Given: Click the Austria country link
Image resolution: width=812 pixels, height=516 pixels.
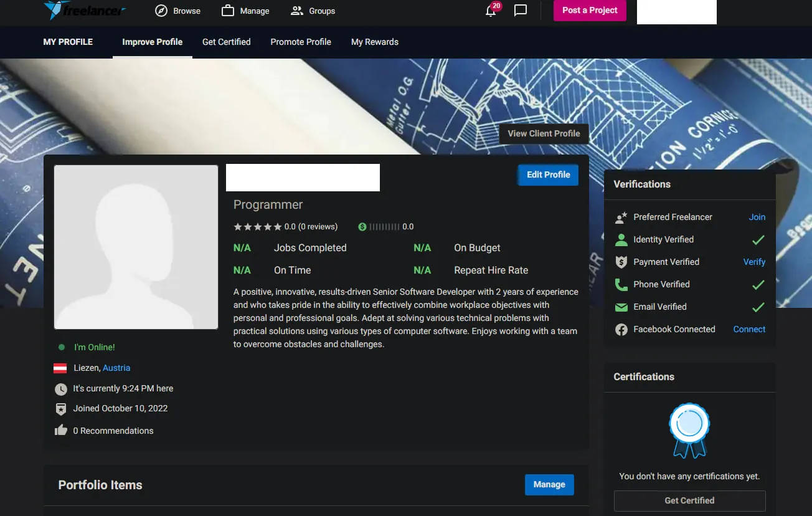Looking at the screenshot, I should pos(116,368).
